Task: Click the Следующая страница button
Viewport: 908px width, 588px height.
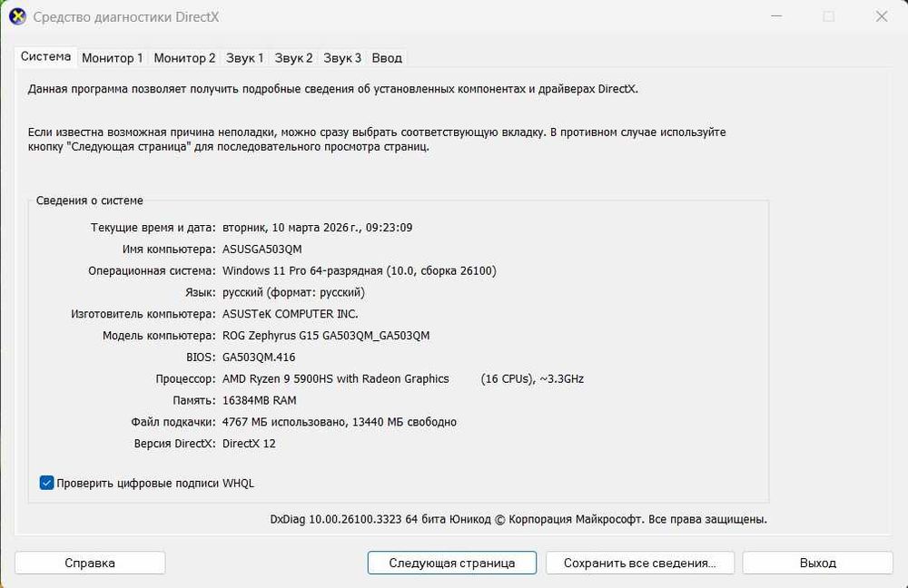Action: tap(451, 563)
